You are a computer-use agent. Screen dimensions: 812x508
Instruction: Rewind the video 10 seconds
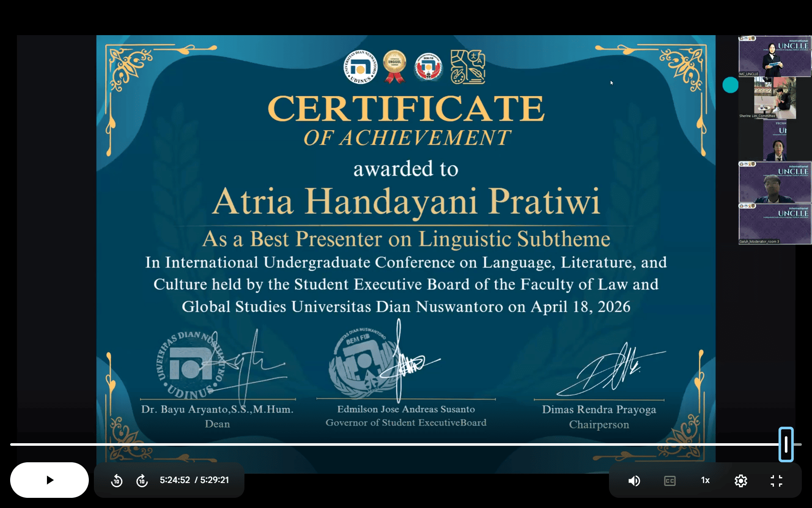(117, 480)
